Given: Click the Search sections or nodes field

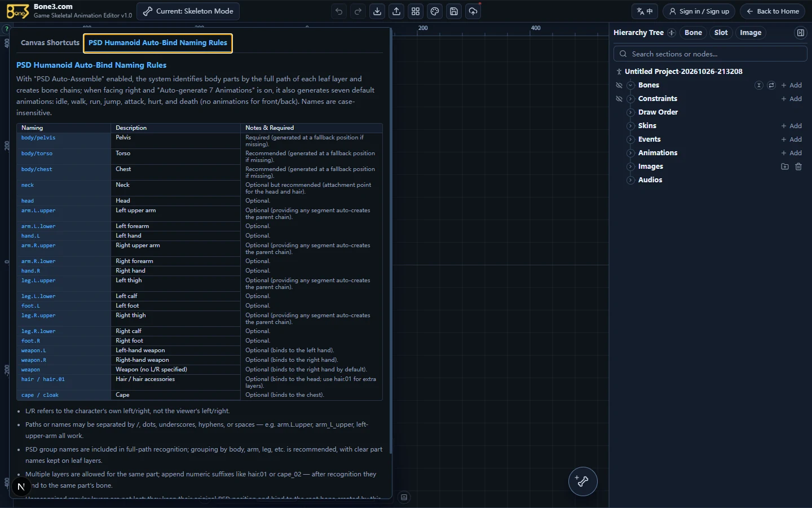Looking at the screenshot, I should [x=710, y=54].
